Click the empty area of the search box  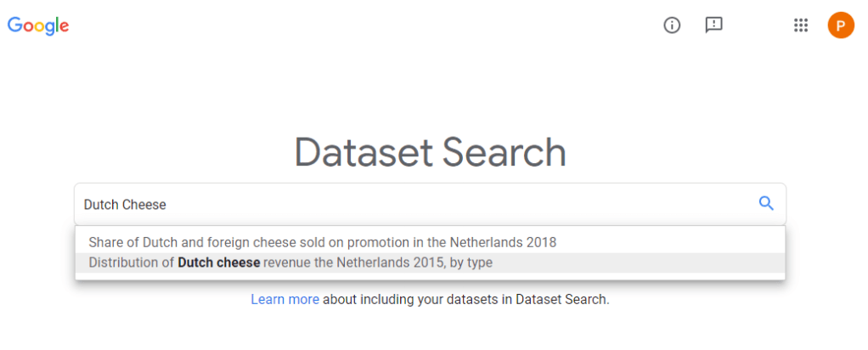(510, 204)
